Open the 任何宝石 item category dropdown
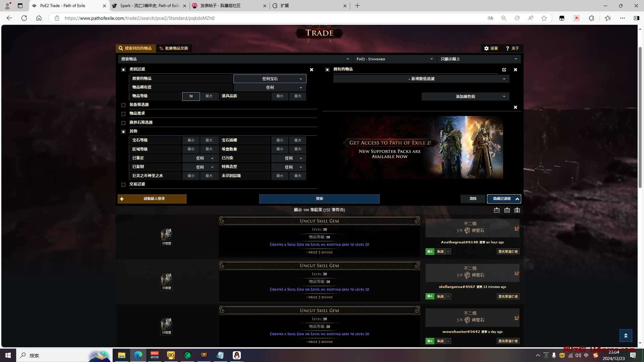Screen dimensions: 644x362 click(x=270, y=79)
